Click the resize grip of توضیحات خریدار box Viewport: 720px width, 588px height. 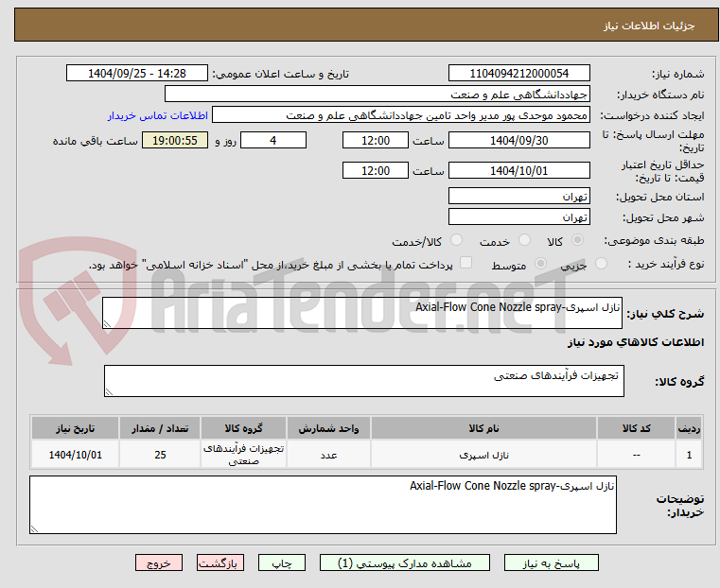tap(34, 528)
